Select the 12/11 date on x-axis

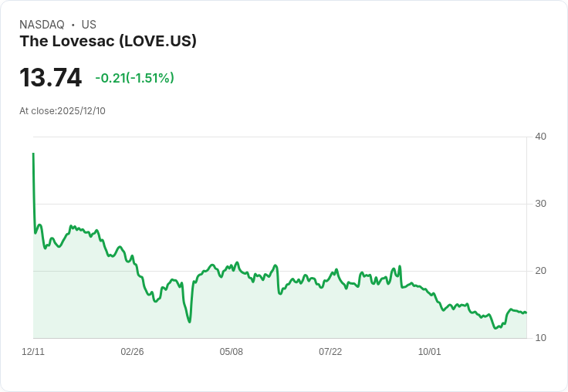[33, 352]
